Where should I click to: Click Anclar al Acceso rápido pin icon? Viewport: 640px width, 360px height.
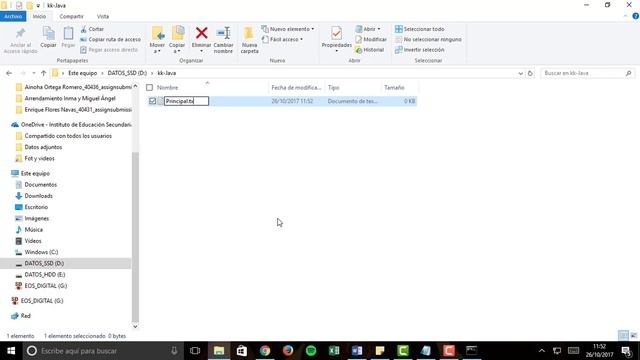tap(20, 33)
